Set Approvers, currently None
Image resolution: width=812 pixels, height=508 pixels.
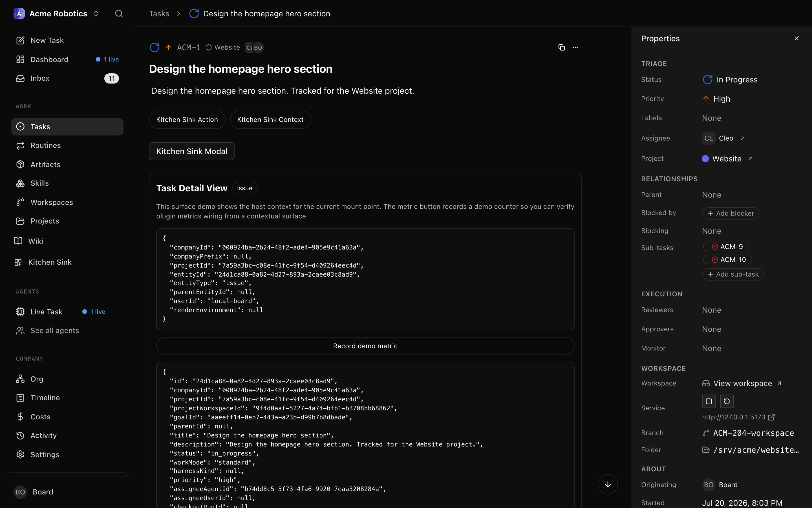[711, 329]
